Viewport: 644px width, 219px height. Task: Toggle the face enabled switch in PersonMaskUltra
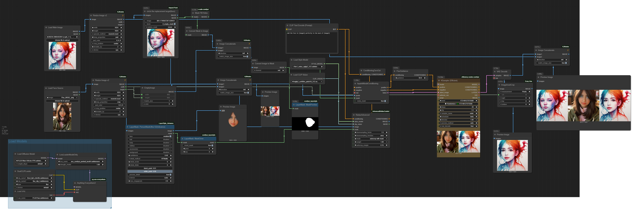tap(150, 136)
